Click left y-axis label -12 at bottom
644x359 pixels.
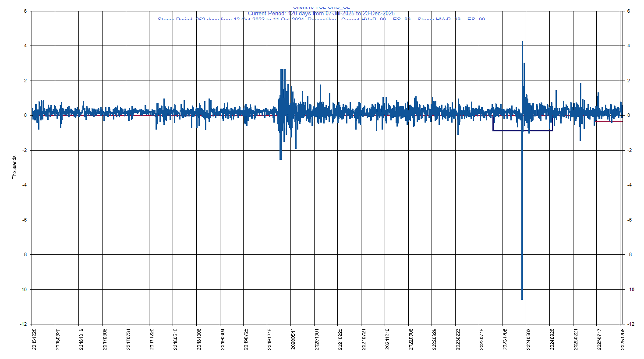[x=23, y=324]
